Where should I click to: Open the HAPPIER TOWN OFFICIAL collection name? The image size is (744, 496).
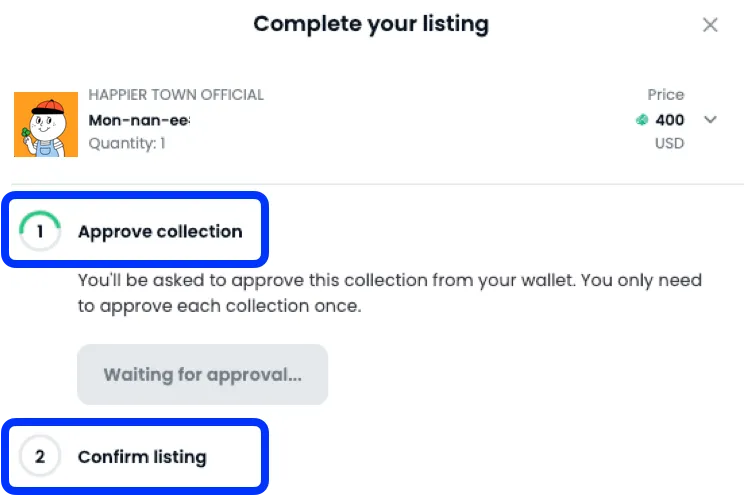pos(176,95)
